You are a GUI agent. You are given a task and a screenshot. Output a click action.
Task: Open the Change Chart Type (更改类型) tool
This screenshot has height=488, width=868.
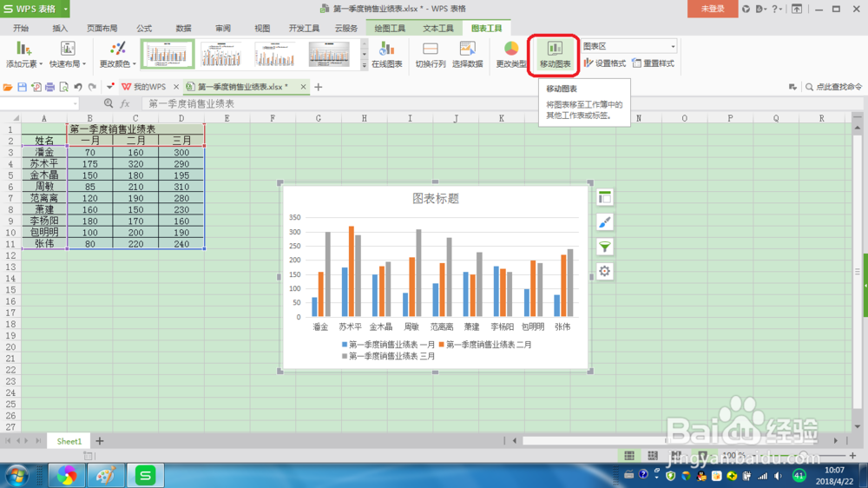tap(511, 55)
